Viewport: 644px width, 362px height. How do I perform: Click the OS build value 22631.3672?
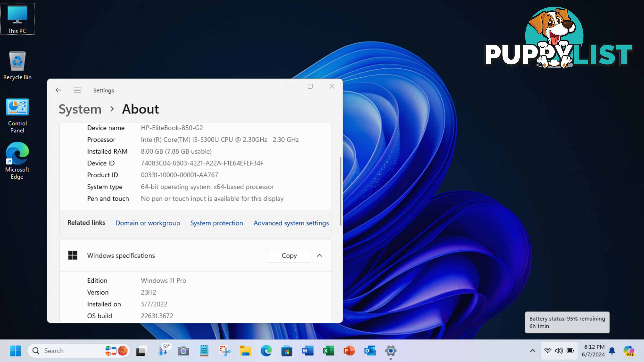click(x=157, y=316)
